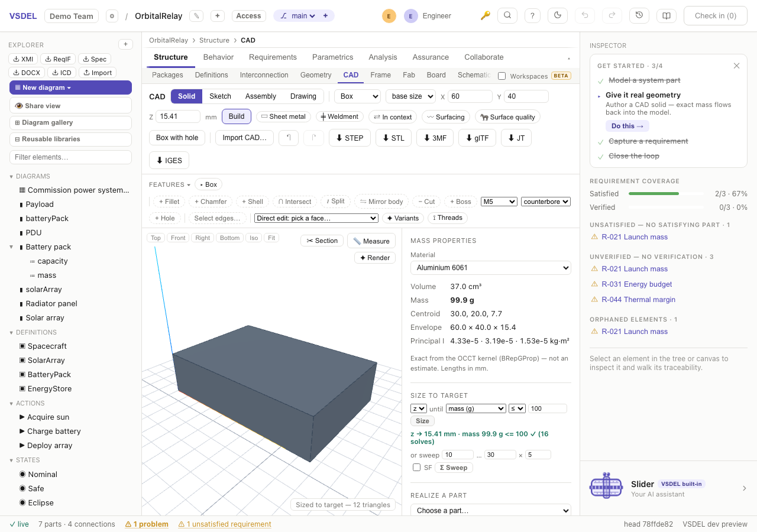Set the viewport to Iso view
This screenshot has height=532, width=757.
(x=254, y=238)
